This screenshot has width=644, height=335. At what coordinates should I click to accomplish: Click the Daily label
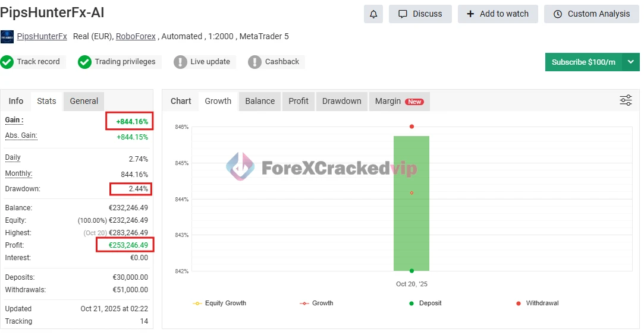(12, 157)
